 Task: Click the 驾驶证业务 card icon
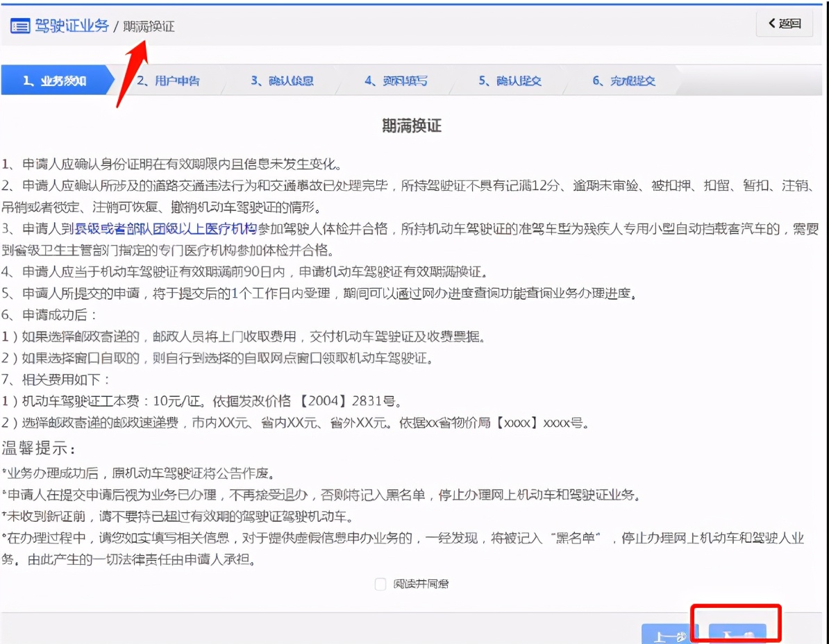point(20,26)
